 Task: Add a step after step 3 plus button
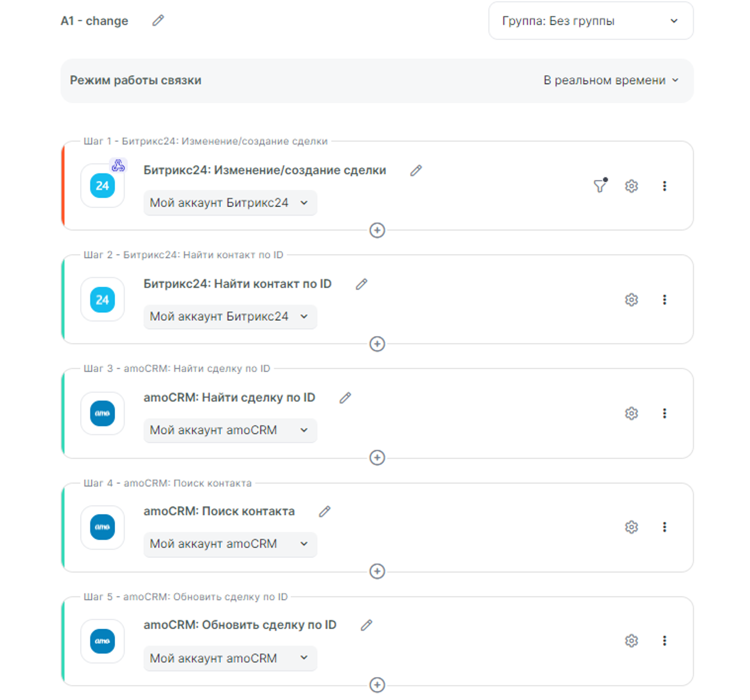(377, 458)
